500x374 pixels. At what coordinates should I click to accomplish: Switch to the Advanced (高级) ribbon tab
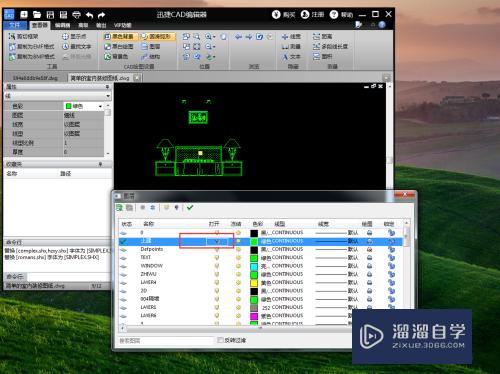tap(83, 25)
